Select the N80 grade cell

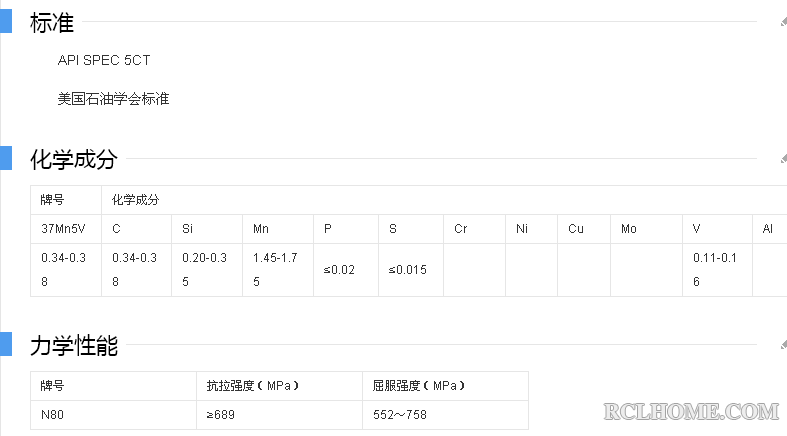click(x=113, y=415)
